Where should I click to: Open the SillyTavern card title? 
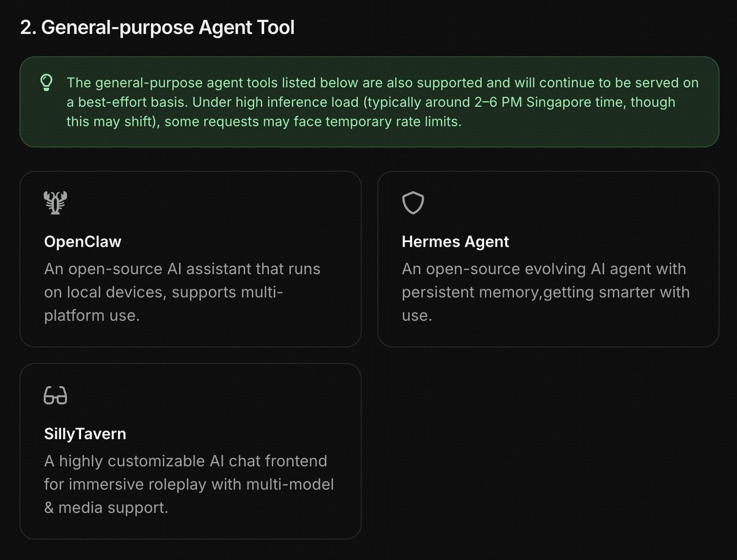click(85, 434)
